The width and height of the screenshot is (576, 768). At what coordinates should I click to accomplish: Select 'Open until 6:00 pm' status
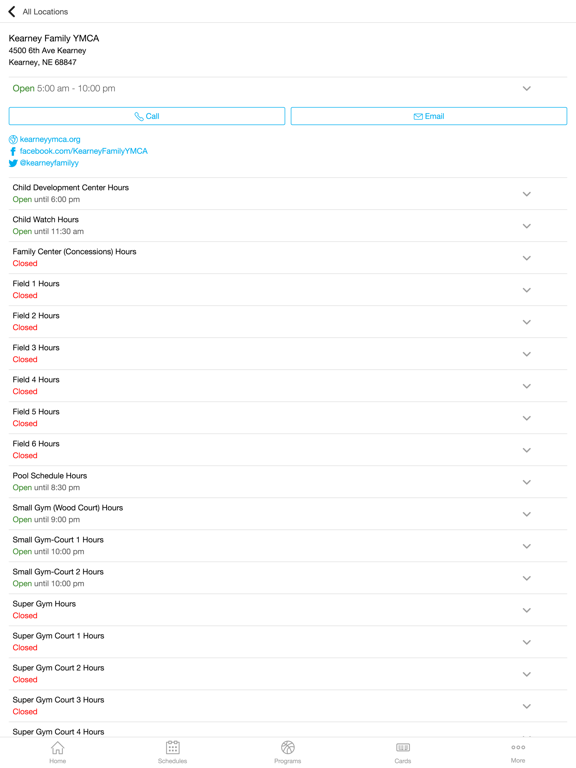point(46,199)
